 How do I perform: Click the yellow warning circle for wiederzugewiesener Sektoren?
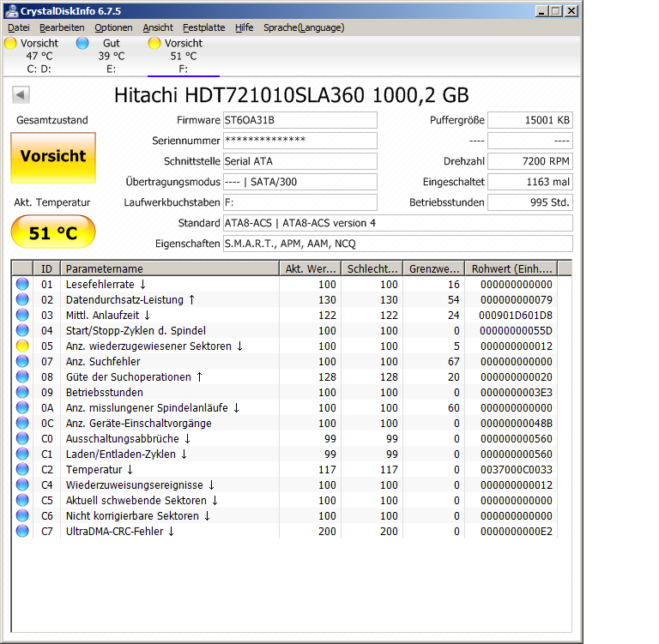(x=22, y=346)
